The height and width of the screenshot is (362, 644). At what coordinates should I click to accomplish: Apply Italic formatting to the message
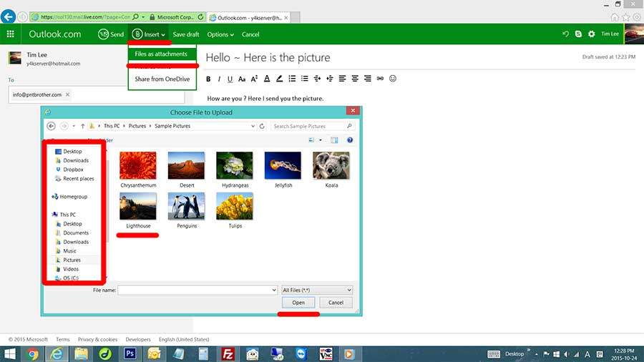(x=219, y=79)
